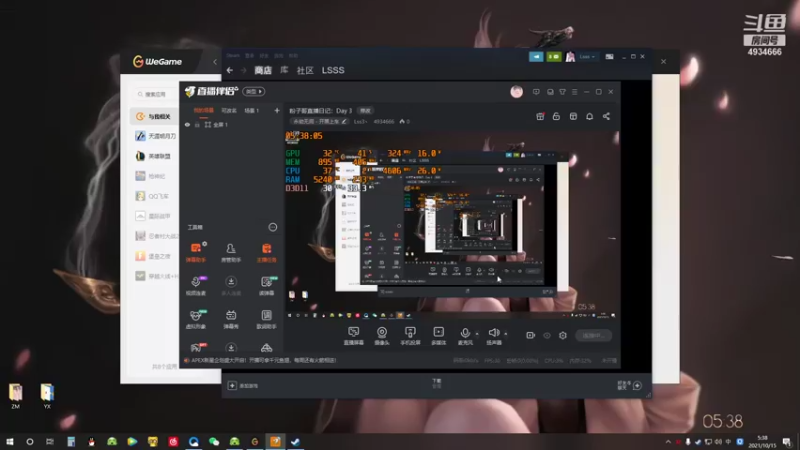Open Steam Big Picture mode icon
Image resolution: width=800 pixels, height=450 pixels.
point(609,57)
